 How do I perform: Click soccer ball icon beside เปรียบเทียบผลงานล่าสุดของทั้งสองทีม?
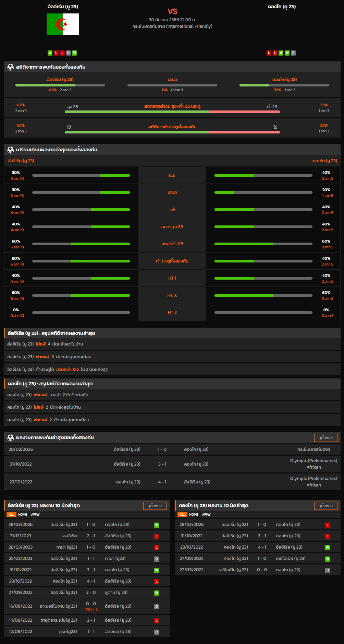click(11, 150)
